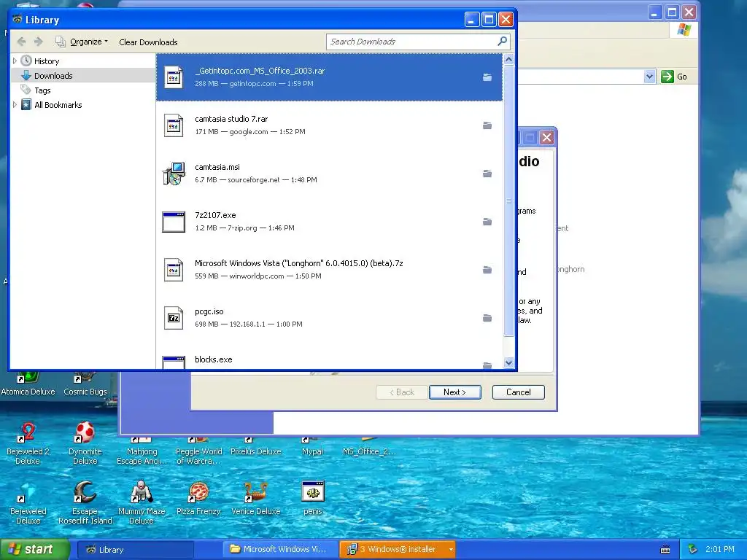Screen dimensions: 747x560
Task: Open Mahjong Escape desktop shortcut
Action: click(142, 451)
